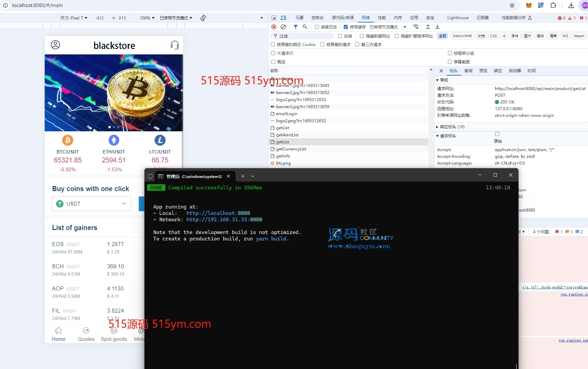Open the user profile icon

point(55,45)
